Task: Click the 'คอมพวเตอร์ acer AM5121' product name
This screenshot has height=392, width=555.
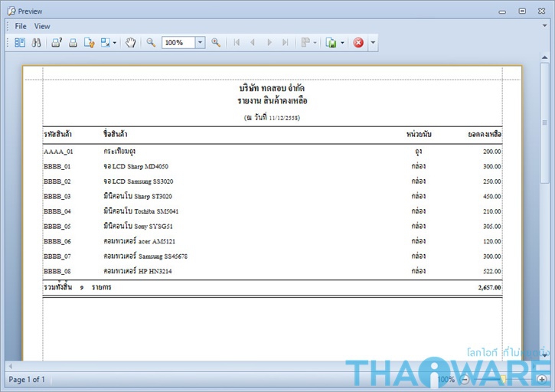Action: [x=139, y=241]
